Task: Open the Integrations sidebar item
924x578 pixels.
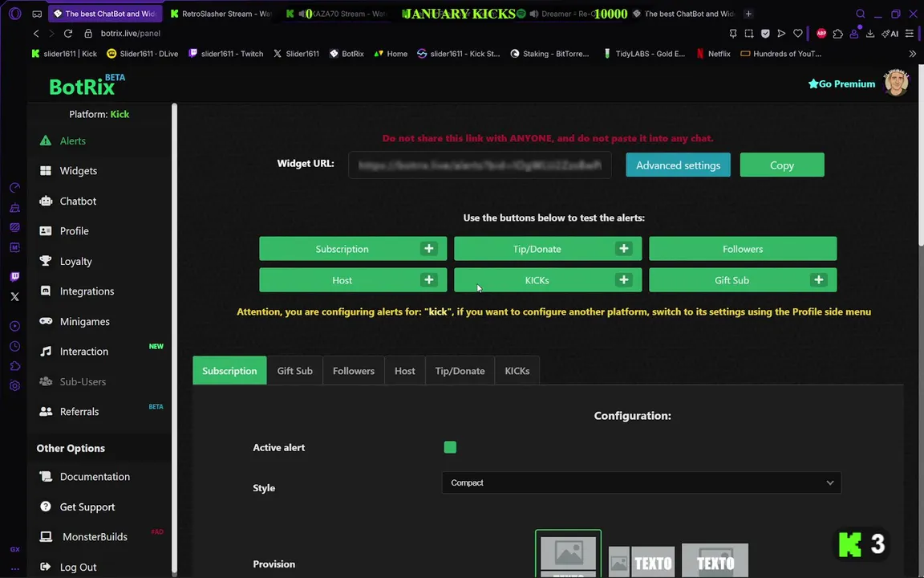Action: (x=87, y=291)
